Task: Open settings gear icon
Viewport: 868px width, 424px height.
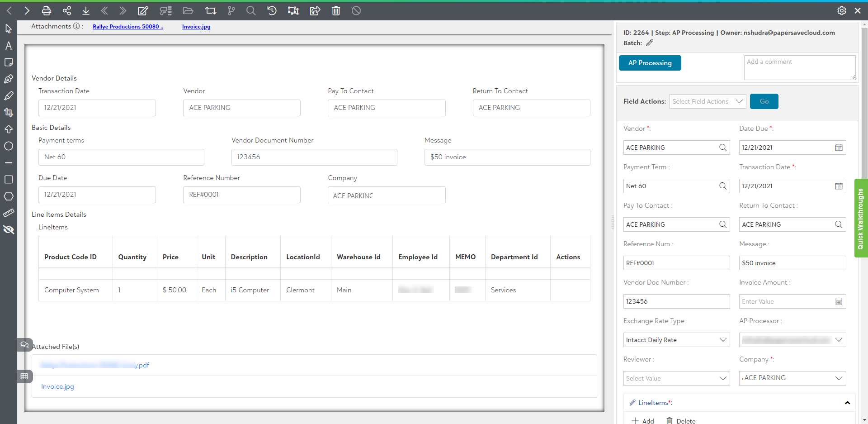Action: point(842,10)
